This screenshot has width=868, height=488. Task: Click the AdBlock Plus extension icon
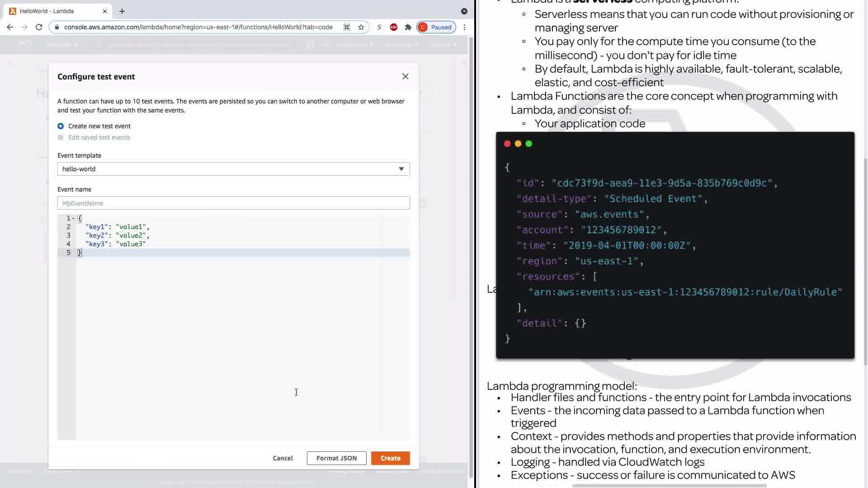pyautogui.click(x=394, y=27)
